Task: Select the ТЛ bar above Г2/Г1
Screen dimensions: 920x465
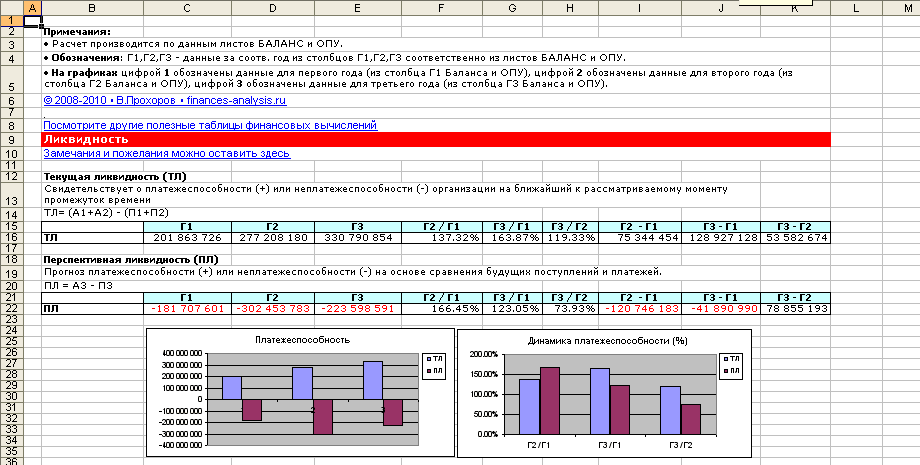Action: pyautogui.click(x=529, y=406)
